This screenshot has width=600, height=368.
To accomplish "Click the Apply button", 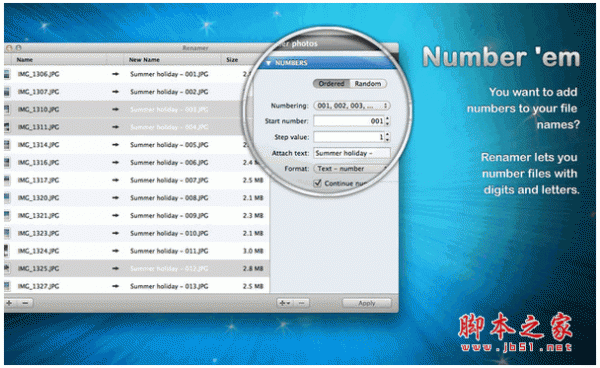I will click(367, 303).
